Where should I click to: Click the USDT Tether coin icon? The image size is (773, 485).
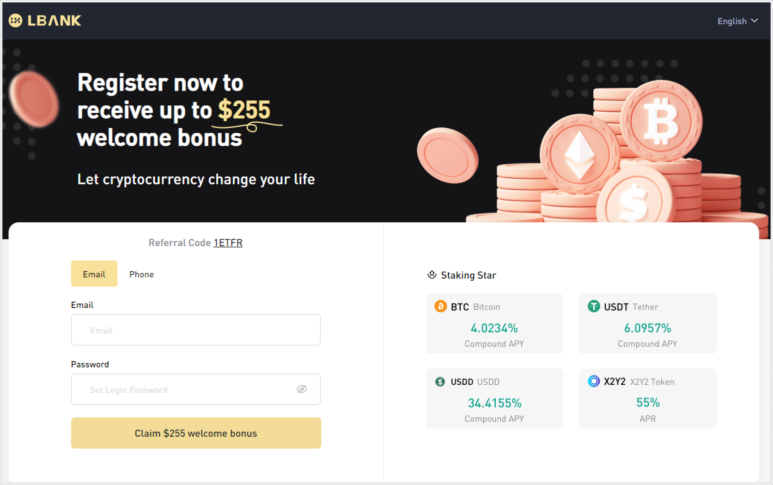coord(594,307)
